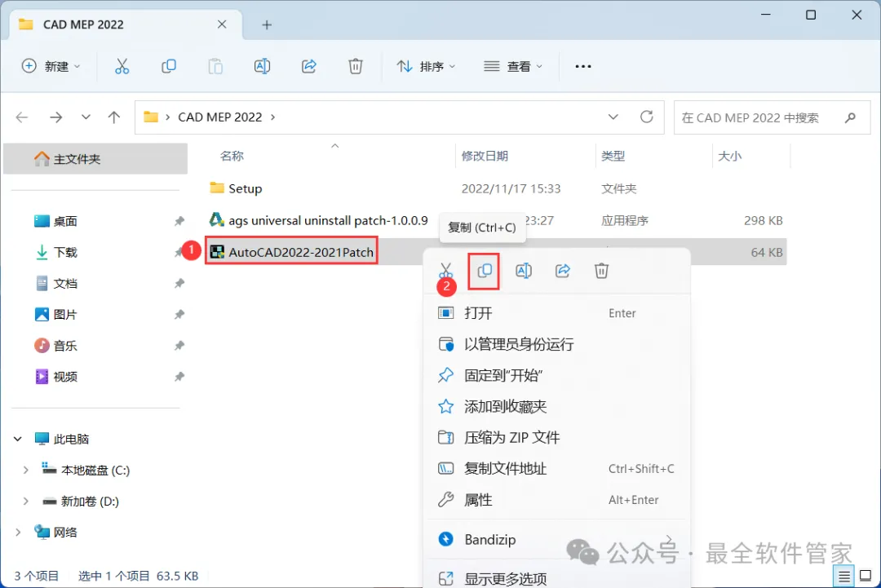Click the Delete icon in the context menu
This screenshot has height=588, width=881.
(x=601, y=271)
